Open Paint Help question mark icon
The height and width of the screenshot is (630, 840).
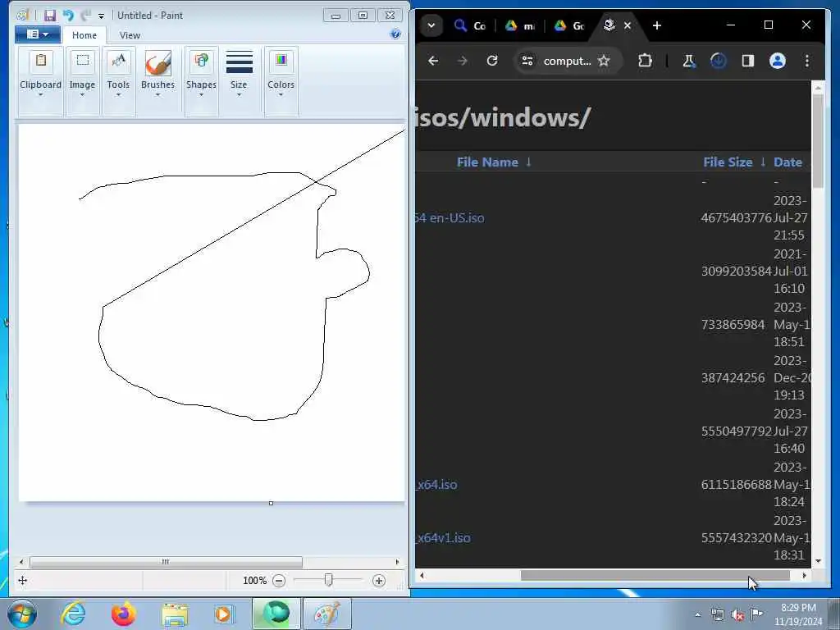[x=395, y=34]
